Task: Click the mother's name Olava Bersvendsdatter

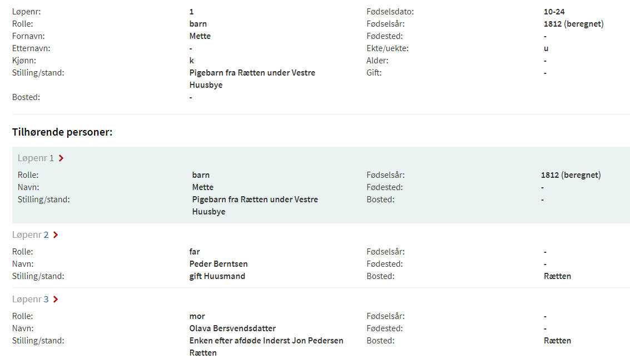Action: click(x=232, y=328)
